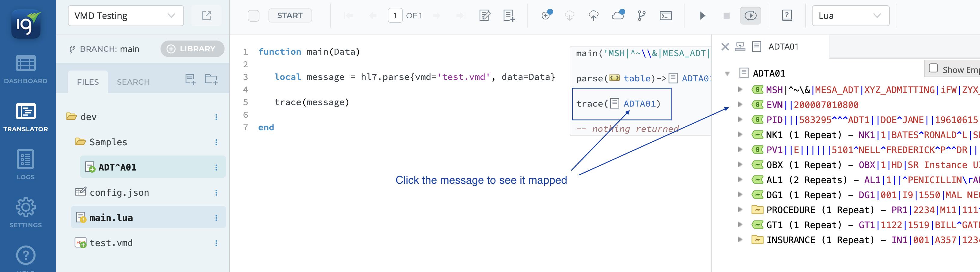Toggle the checkbox next to START

(x=253, y=16)
